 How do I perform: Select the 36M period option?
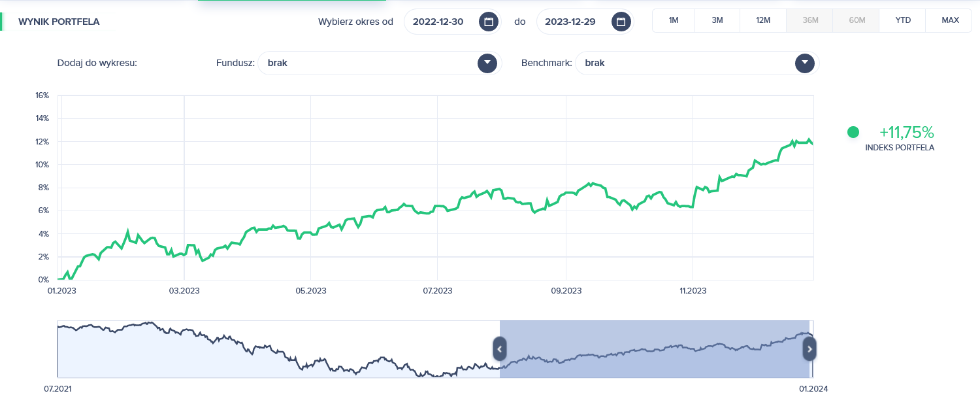pyautogui.click(x=810, y=20)
